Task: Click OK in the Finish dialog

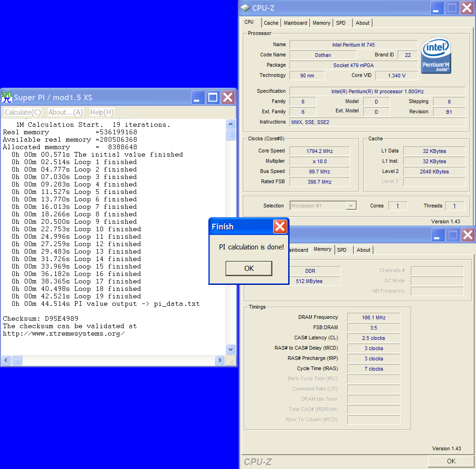Action: click(x=249, y=269)
